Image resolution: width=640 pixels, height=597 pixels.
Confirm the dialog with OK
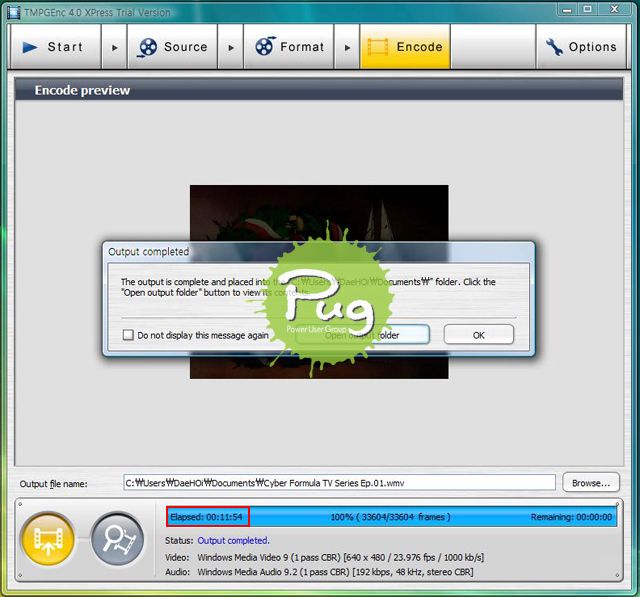tap(478, 335)
